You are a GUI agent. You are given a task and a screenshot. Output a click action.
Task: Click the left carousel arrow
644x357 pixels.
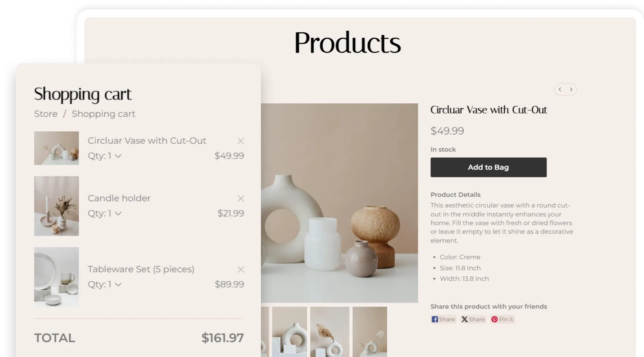pyautogui.click(x=560, y=90)
